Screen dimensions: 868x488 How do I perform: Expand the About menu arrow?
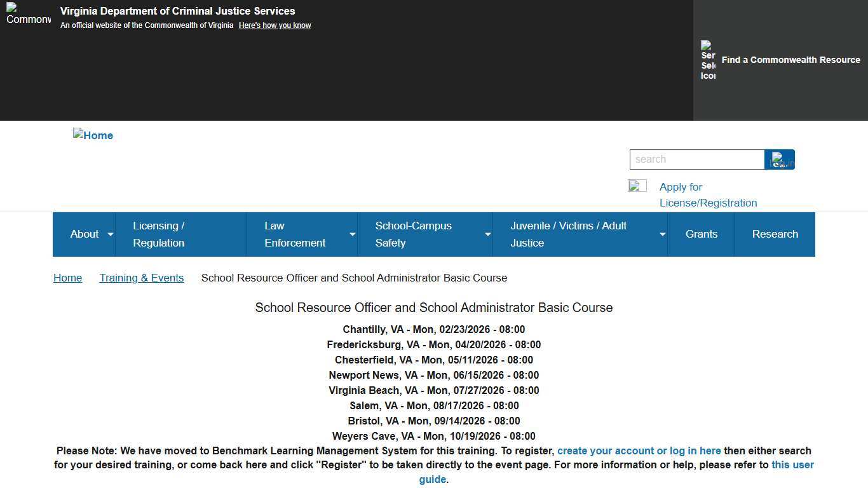pos(110,234)
